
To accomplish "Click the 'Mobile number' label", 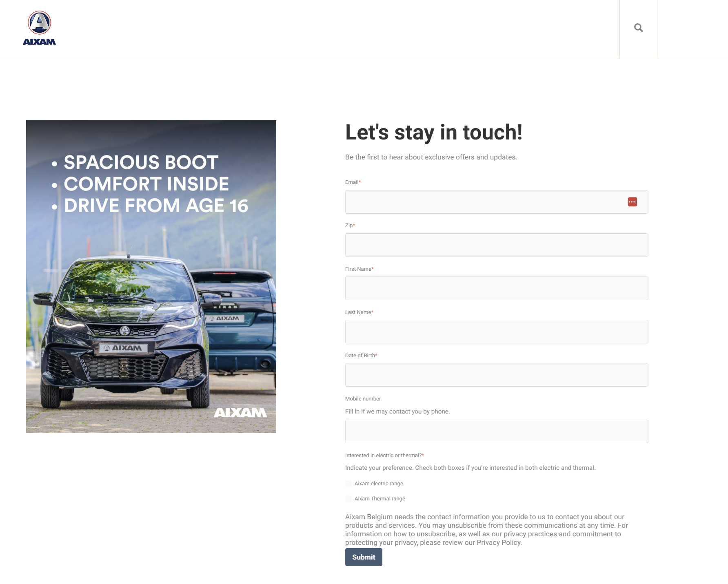I will tap(363, 399).
